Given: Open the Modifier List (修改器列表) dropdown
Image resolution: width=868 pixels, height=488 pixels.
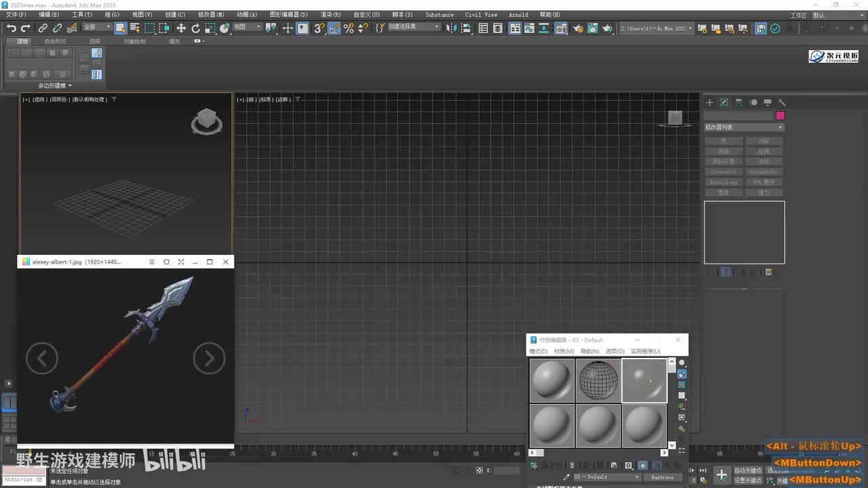Looking at the screenshot, I should tap(744, 127).
